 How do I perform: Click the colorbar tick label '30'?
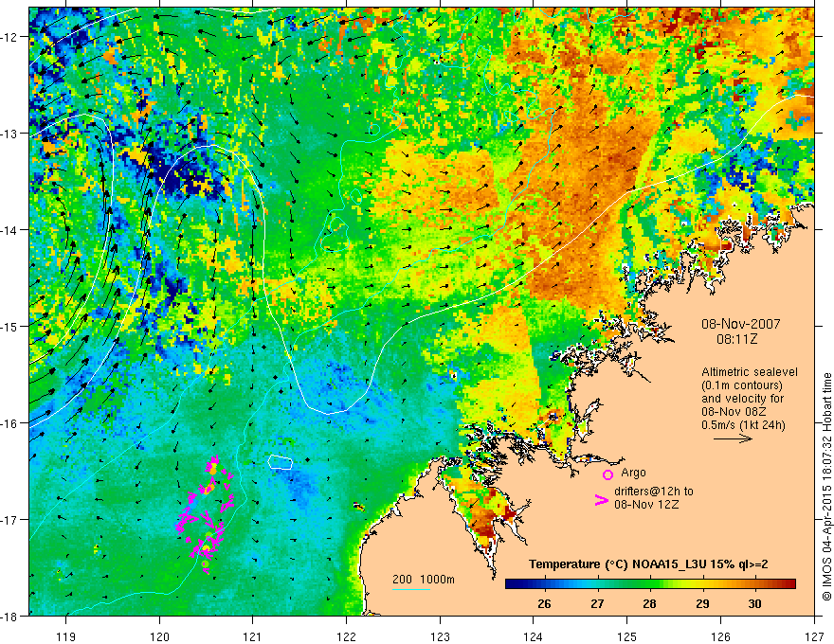pyautogui.click(x=754, y=604)
